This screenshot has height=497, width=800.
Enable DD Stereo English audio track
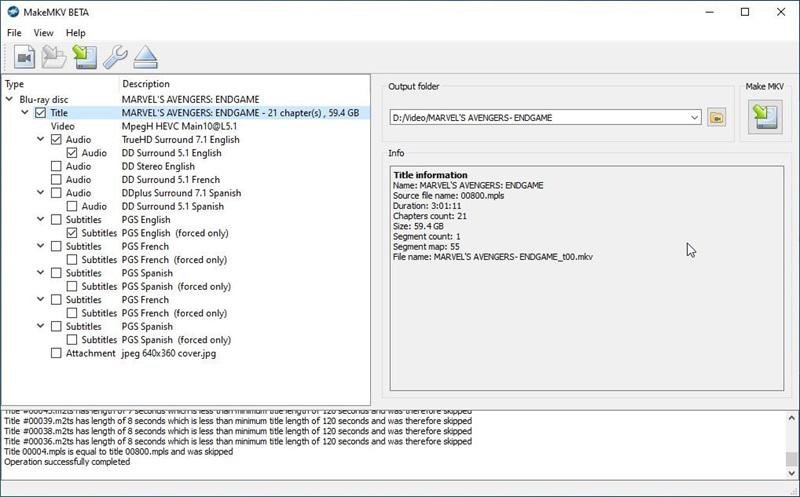[56, 166]
